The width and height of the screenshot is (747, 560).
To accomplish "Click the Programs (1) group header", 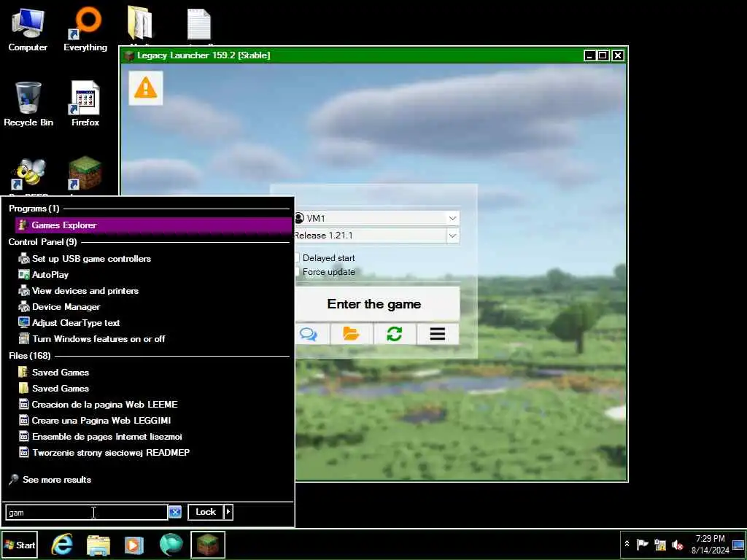I will (x=34, y=209).
